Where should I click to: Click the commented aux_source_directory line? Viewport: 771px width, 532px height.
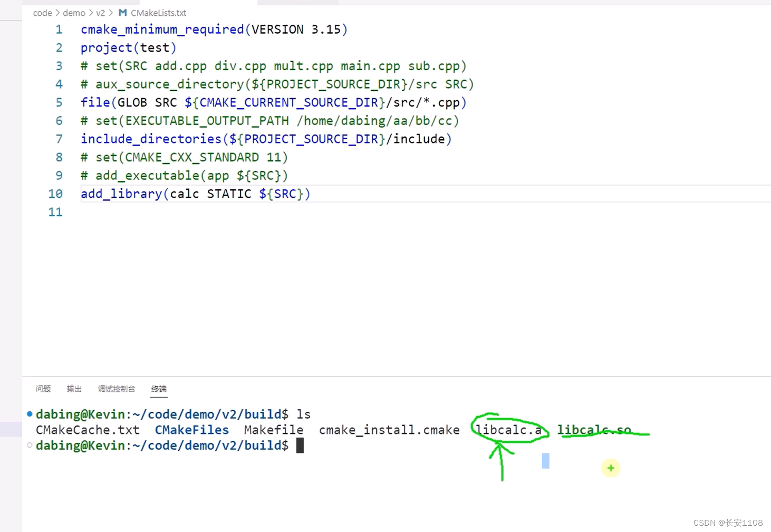(277, 84)
